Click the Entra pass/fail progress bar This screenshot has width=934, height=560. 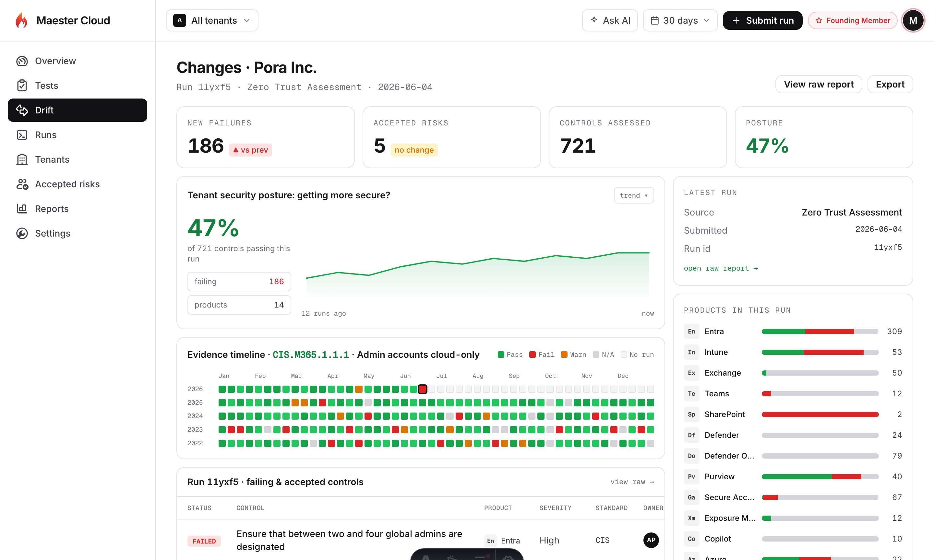pos(820,331)
